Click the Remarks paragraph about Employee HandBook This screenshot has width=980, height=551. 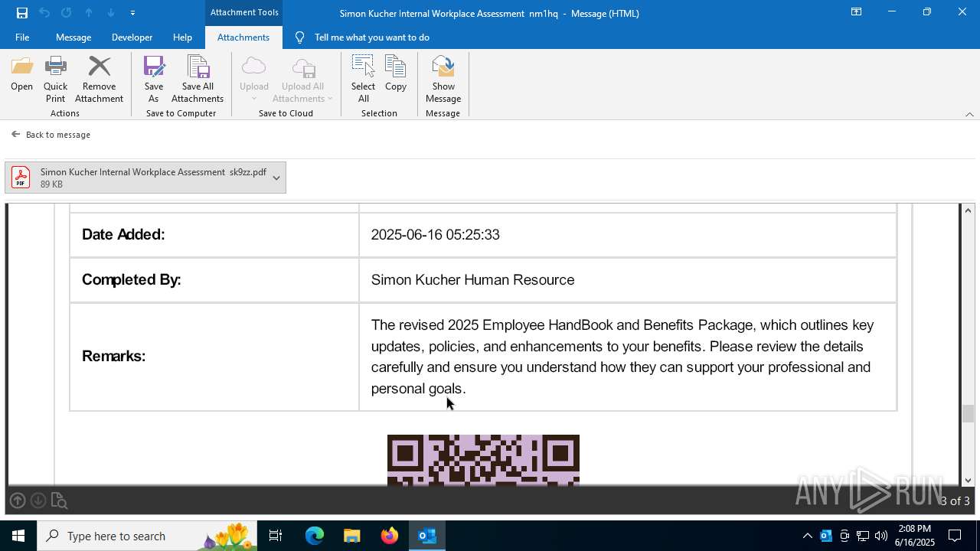622,357
